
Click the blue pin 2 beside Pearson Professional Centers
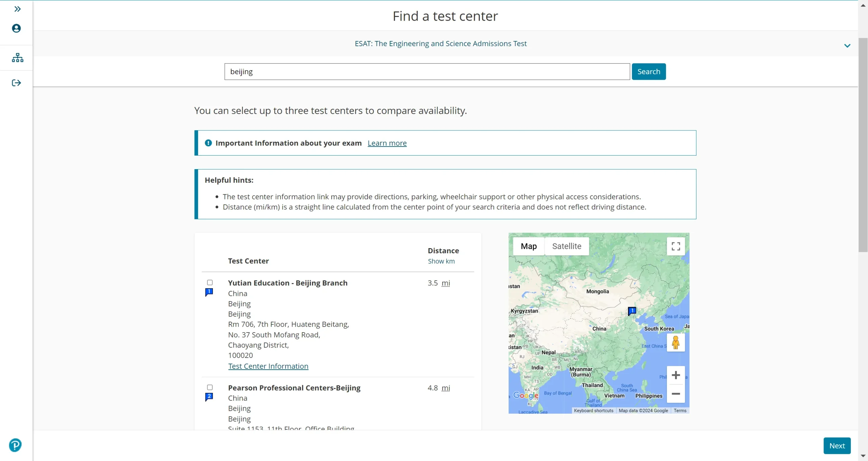(x=209, y=397)
